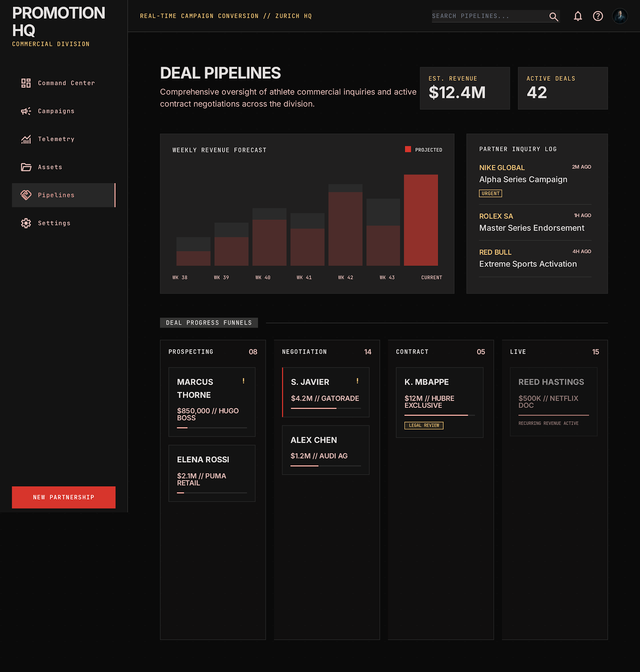Select the WK 42 revenue bar

tap(345, 225)
